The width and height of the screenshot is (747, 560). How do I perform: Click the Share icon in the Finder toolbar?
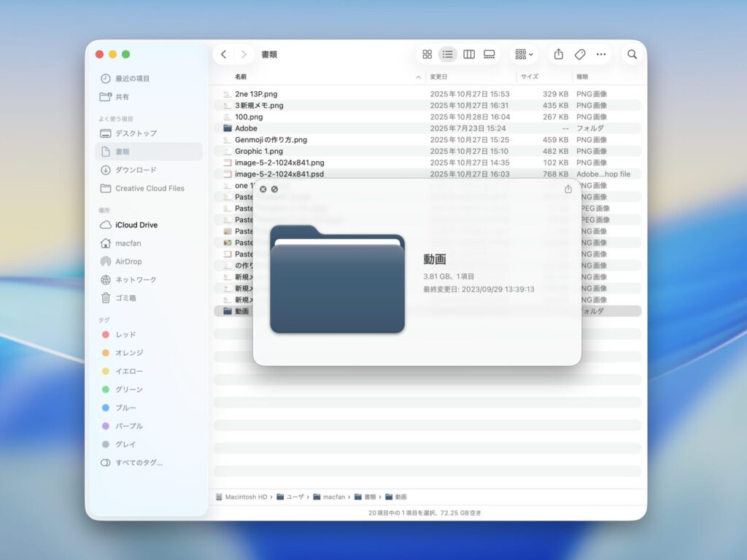click(x=558, y=54)
